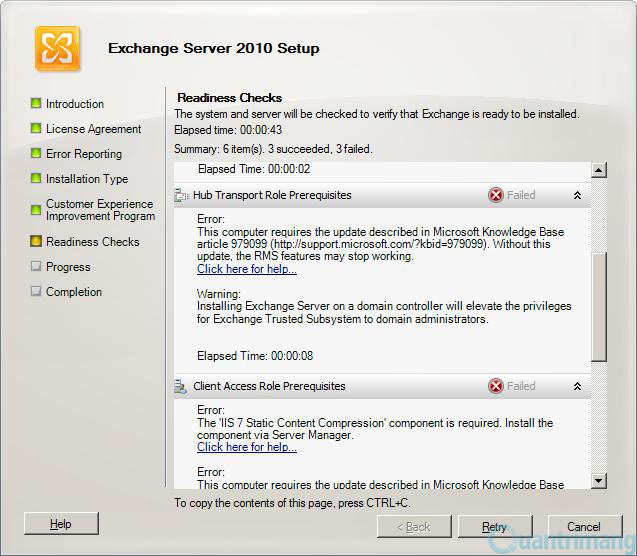Click Retry to rerun readiness checks
Viewport: 637px width, 556px height.
coord(495,527)
